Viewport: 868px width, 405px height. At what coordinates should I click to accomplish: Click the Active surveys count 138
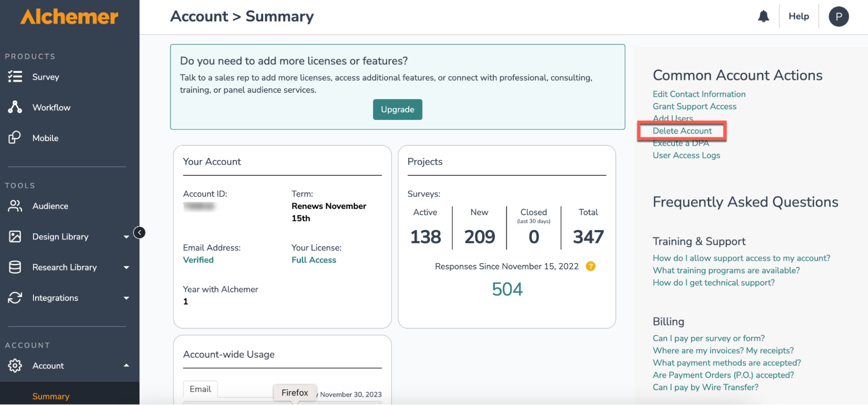point(426,237)
